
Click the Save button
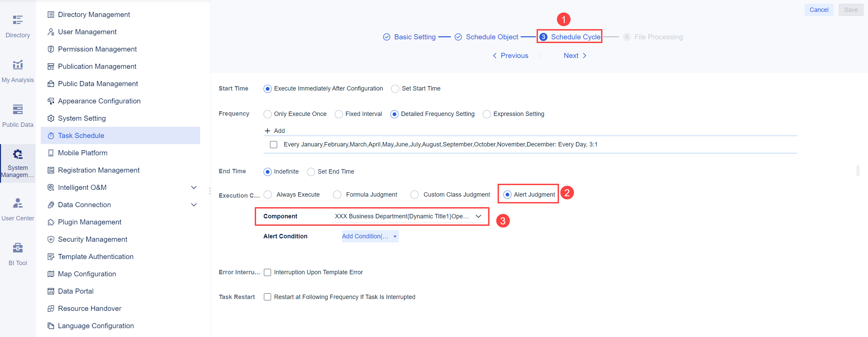[x=851, y=10]
